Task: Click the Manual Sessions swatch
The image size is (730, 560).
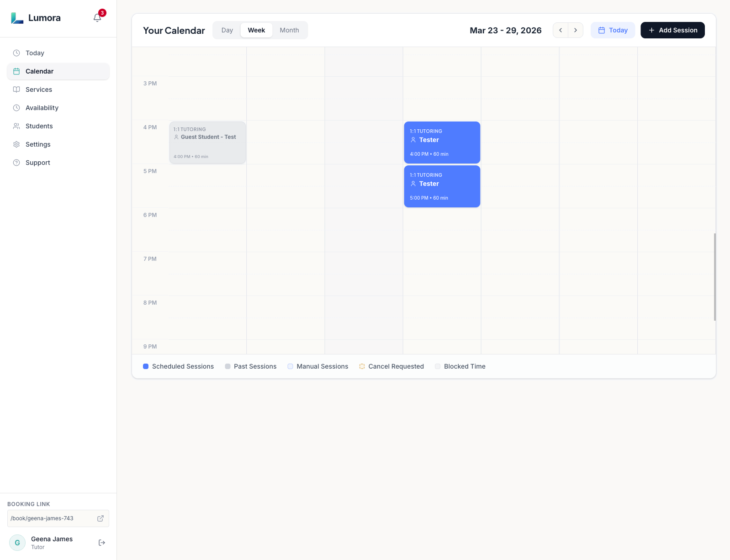Action: click(290, 366)
